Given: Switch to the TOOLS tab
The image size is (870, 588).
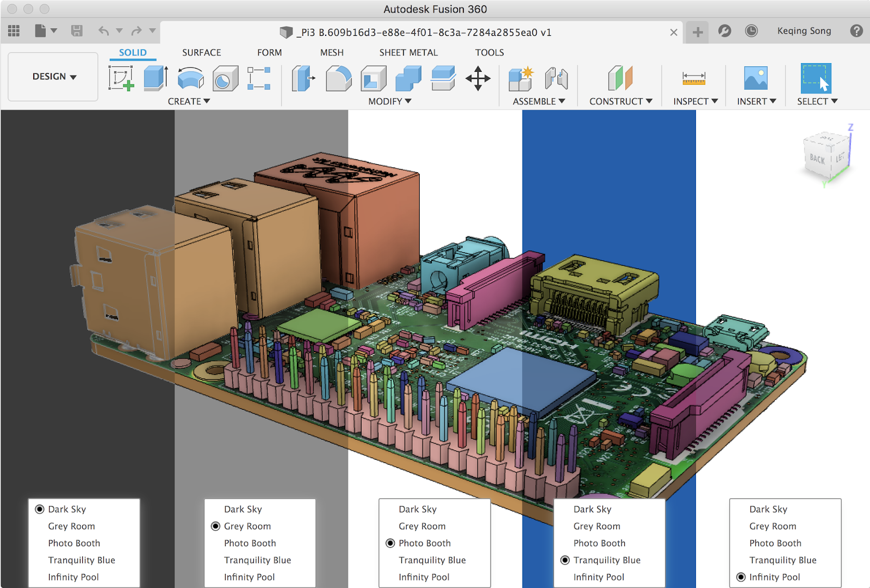Looking at the screenshot, I should 489,53.
